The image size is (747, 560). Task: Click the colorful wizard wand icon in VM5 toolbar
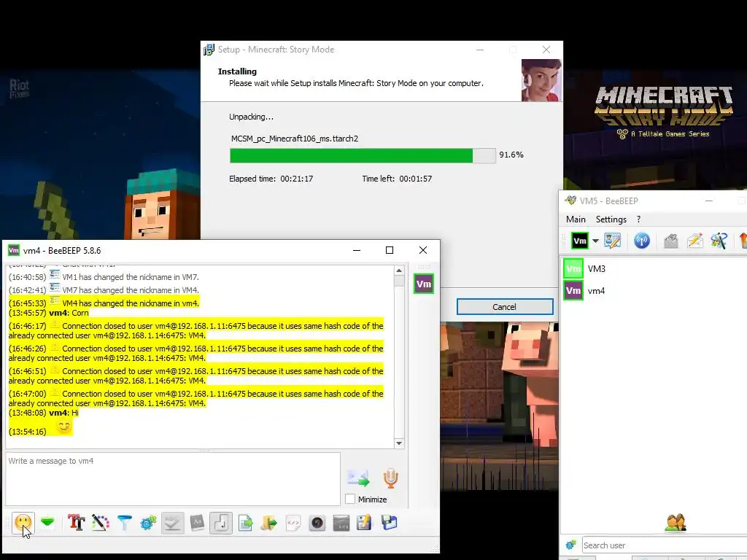point(719,241)
